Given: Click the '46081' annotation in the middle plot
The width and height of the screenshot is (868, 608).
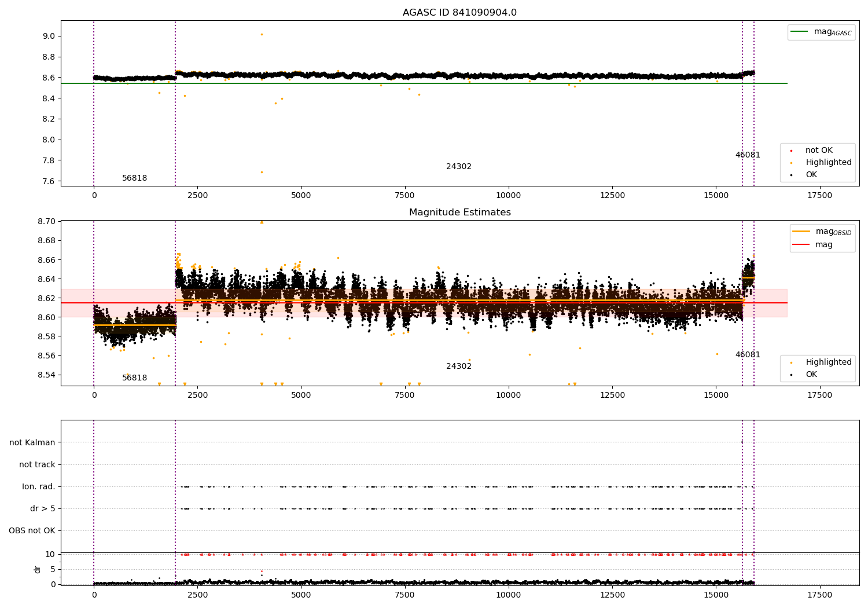Looking at the screenshot, I should [748, 355].
